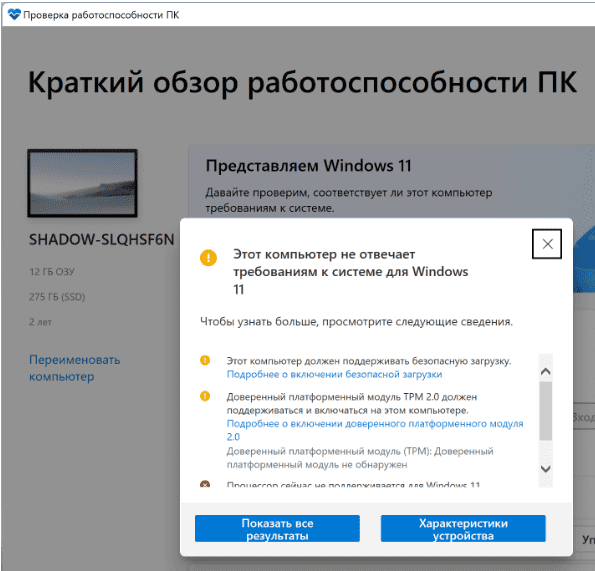Click '275 ГБ (SSD)' storage entry
This screenshot has height=571, width=595.
coord(57,297)
